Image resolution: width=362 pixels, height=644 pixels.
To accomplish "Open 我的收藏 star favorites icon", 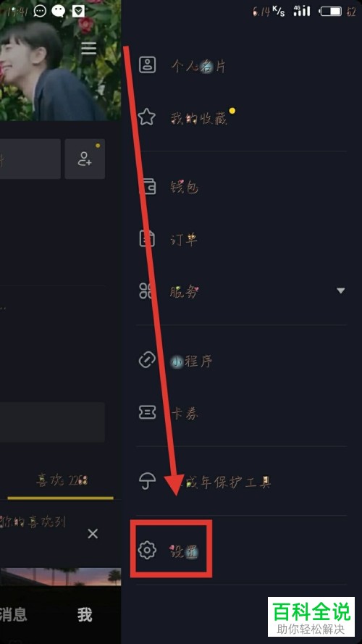I will (146, 117).
